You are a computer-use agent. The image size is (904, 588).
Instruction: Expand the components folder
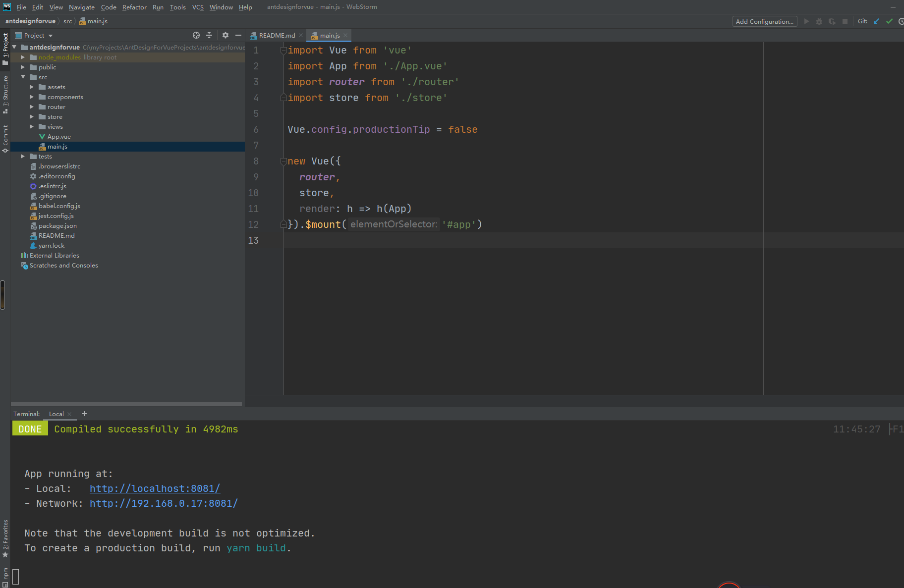tap(32, 97)
